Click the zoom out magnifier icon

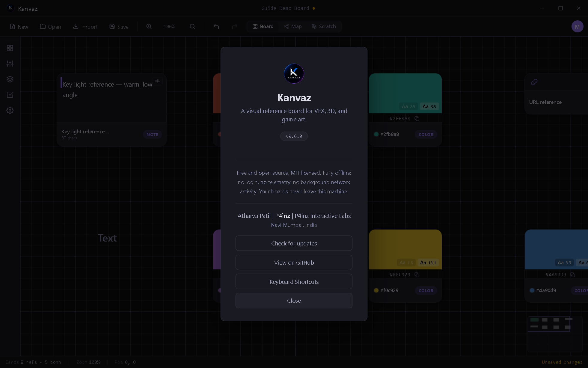pyautogui.click(x=192, y=27)
